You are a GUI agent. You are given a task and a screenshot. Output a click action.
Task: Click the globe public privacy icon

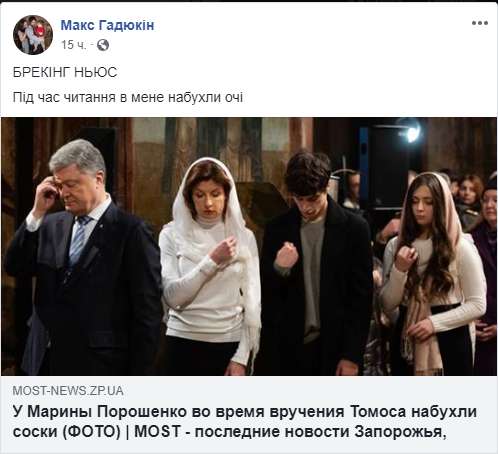point(103,45)
